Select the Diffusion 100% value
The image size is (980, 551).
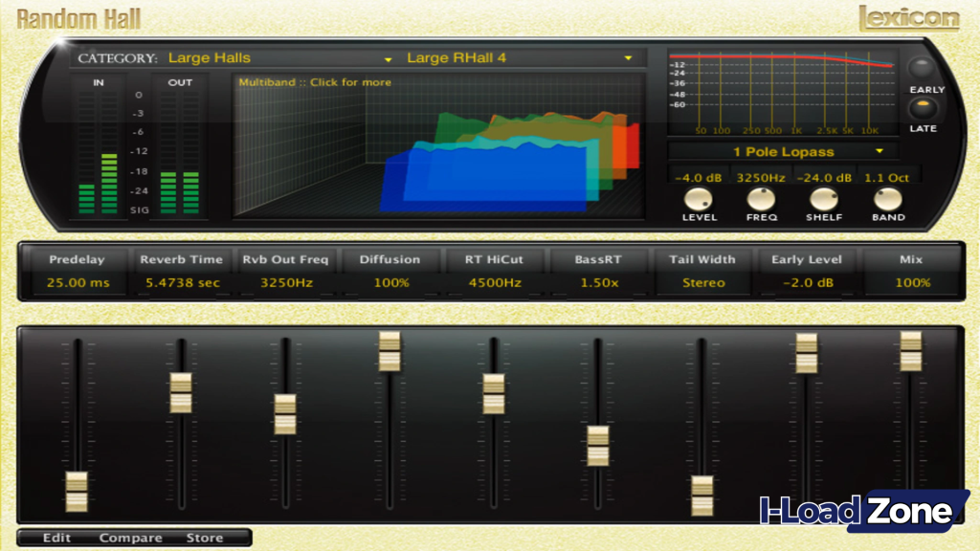[391, 283]
